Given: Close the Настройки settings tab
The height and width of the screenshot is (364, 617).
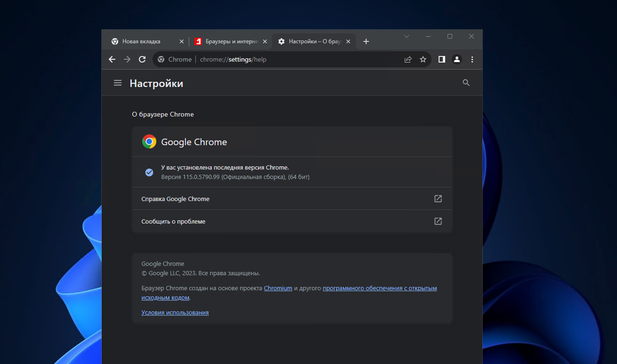Looking at the screenshot, I should 348,41.
